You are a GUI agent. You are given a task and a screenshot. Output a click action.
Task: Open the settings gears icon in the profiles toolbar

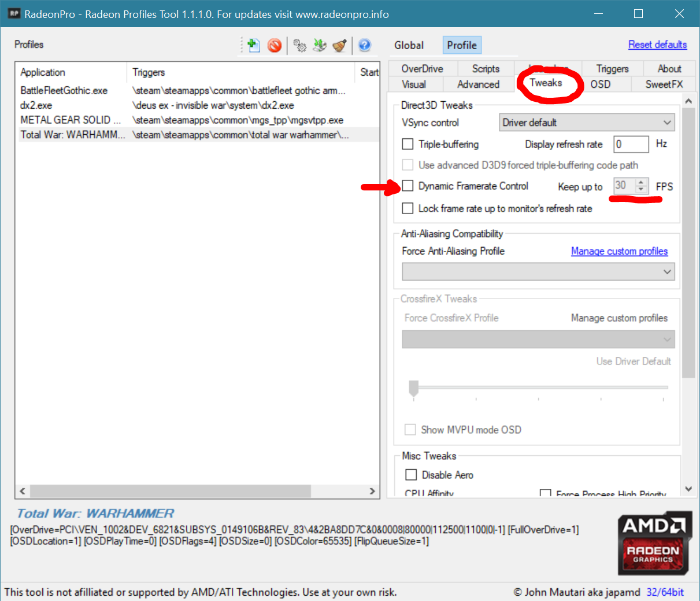299,45
